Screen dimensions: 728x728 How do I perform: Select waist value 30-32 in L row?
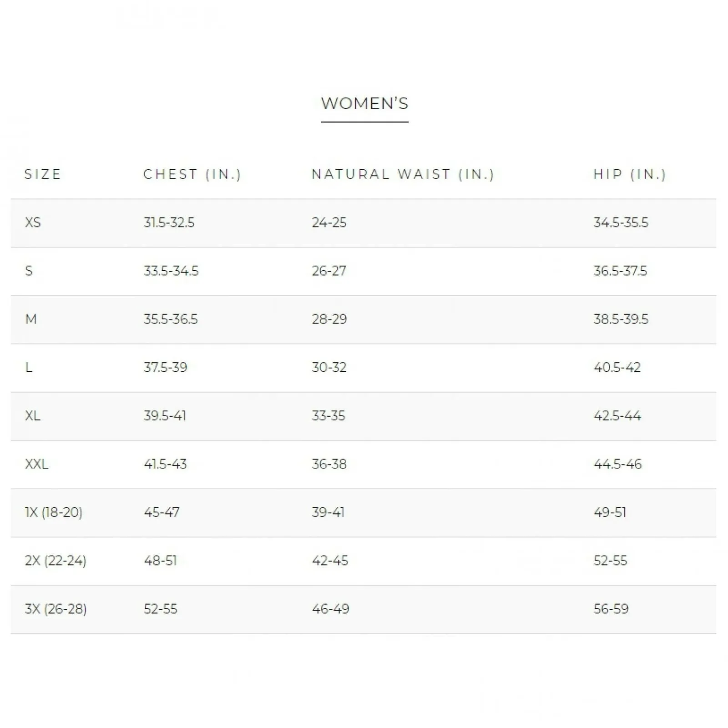tap(329, 367)
